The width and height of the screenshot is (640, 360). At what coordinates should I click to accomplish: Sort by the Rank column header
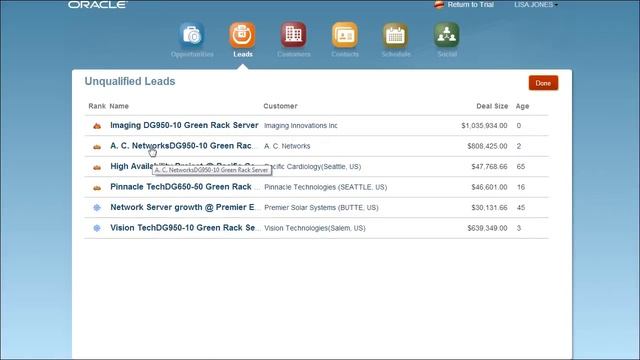[x=97, y=106]
